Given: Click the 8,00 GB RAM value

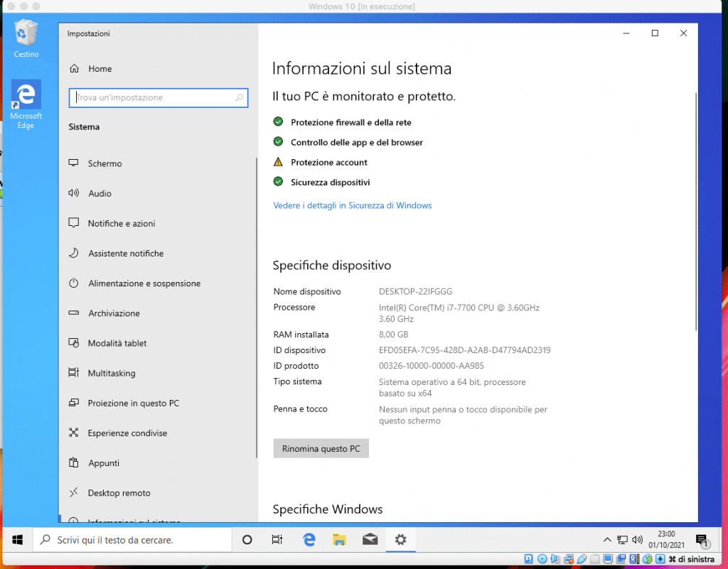Looking at the screenshot, I should pos(394,335).
